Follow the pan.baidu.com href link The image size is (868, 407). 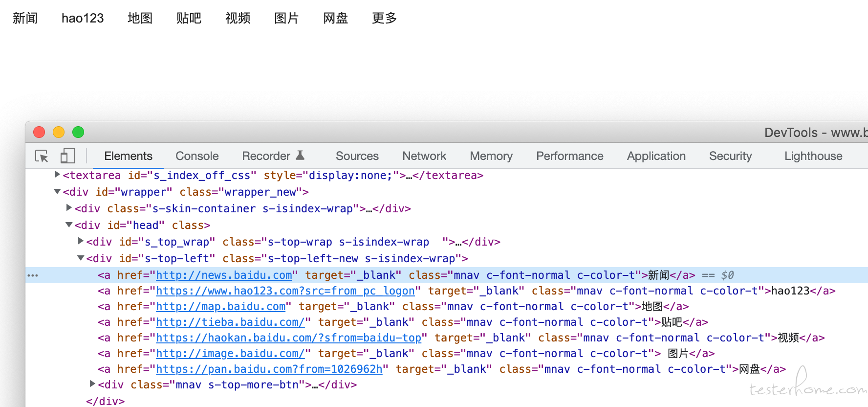pos(269,369)
